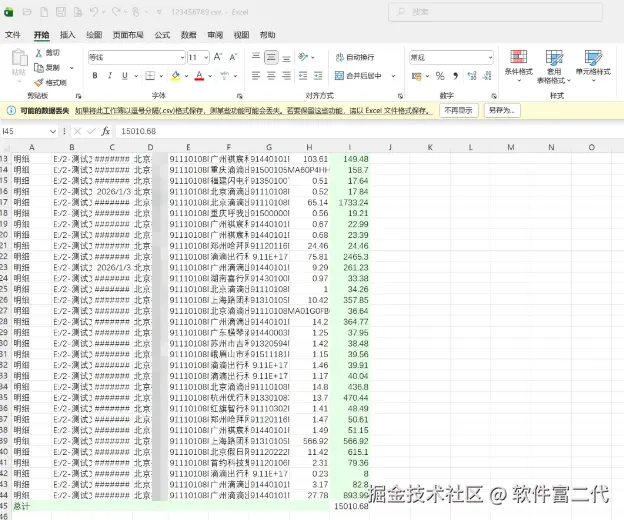Toggle middle vertical alignment

[x=271, y=57]
